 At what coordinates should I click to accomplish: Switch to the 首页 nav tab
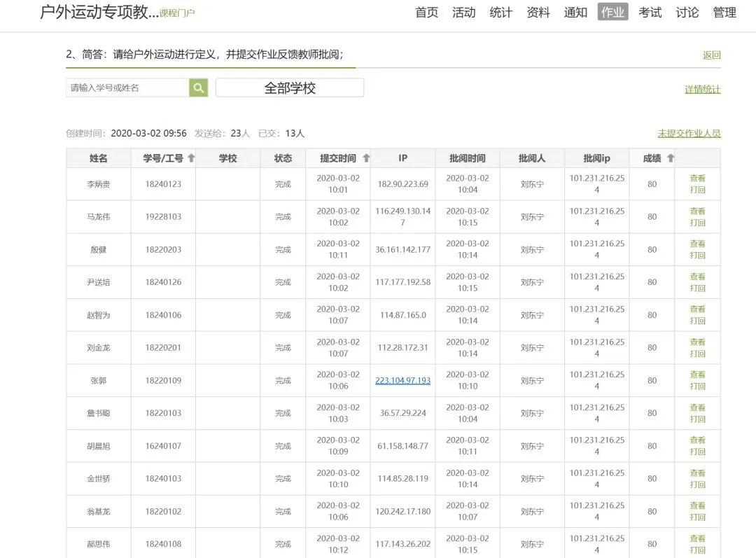tap(426, 13)
